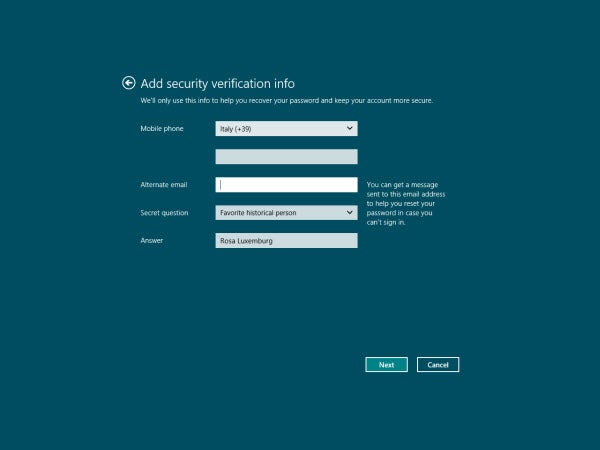Click the chevron on the Secret question selector

coord(349,212)
